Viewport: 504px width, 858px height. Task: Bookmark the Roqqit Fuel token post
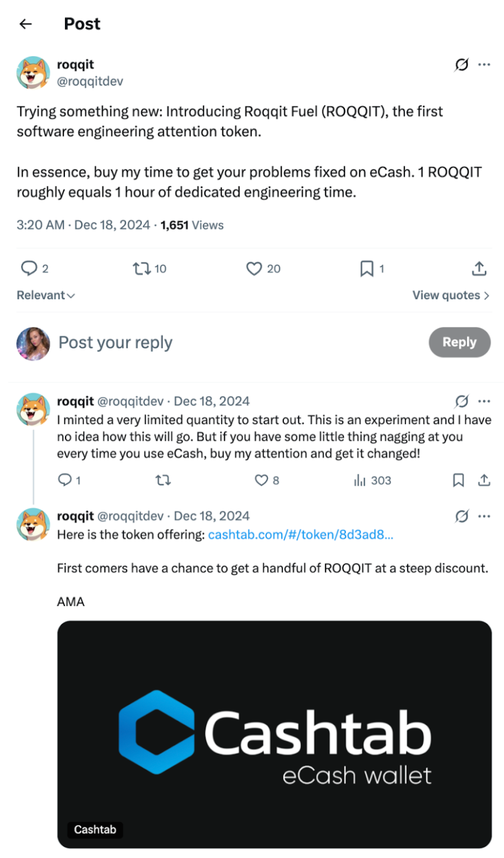(x=367, y=269)
